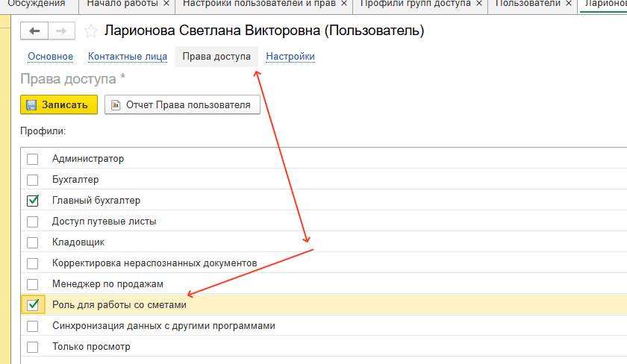Select the Права доступа tab
This screenshot has width=627, height=364.
coord(216,57)
